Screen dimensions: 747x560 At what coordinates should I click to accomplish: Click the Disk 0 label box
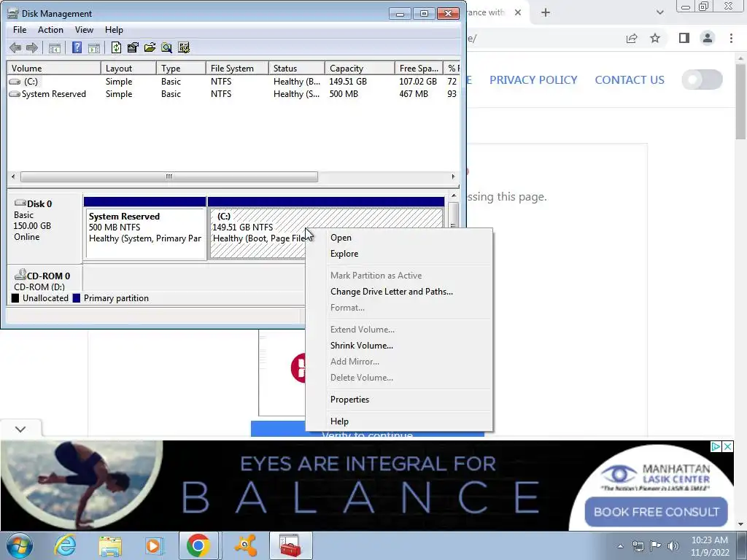pyautogui.click(x=45, y=228)
